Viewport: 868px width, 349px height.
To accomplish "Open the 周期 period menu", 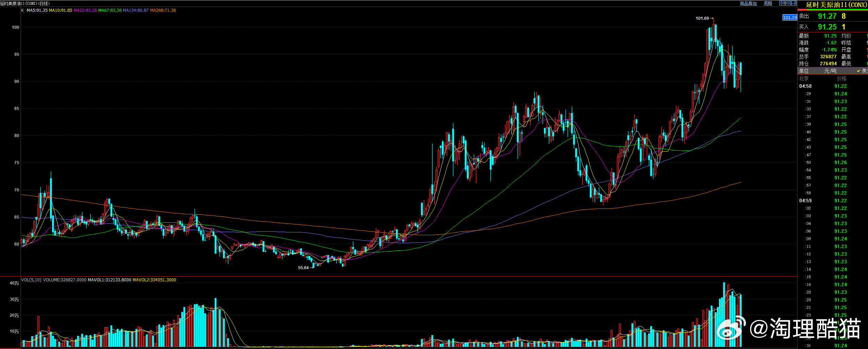I will click(768, 3).
